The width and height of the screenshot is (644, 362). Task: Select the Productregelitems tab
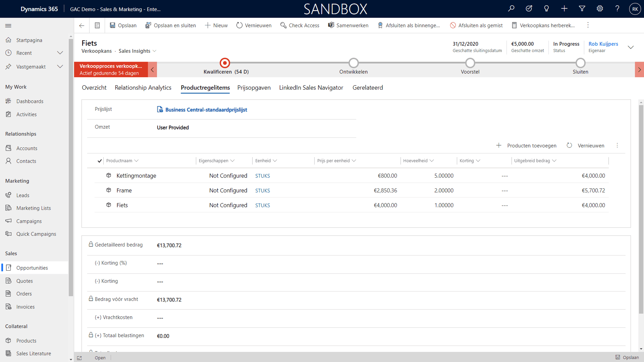tap(205, 87)
